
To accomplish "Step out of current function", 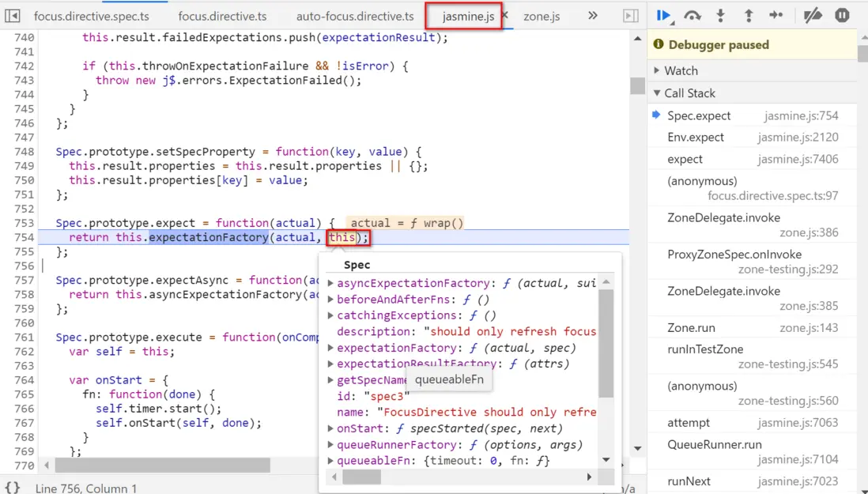I will point(748,15).
